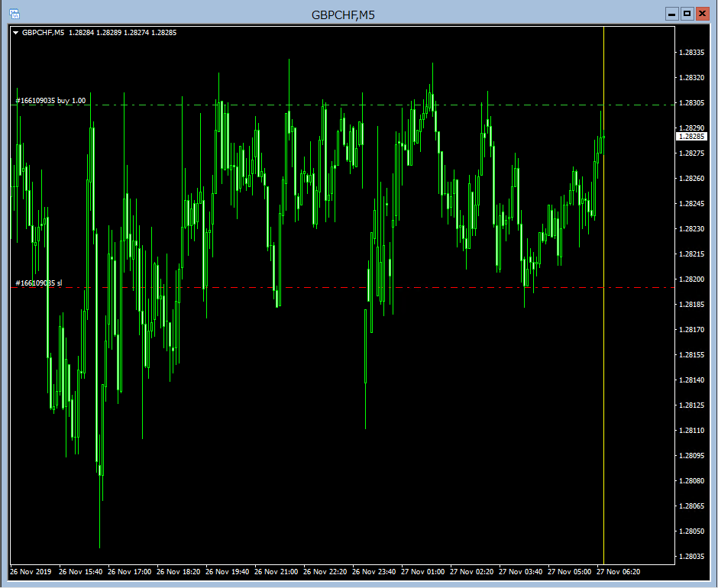
Task: Click price scale value 1.28050
Action: pos(691,531)
